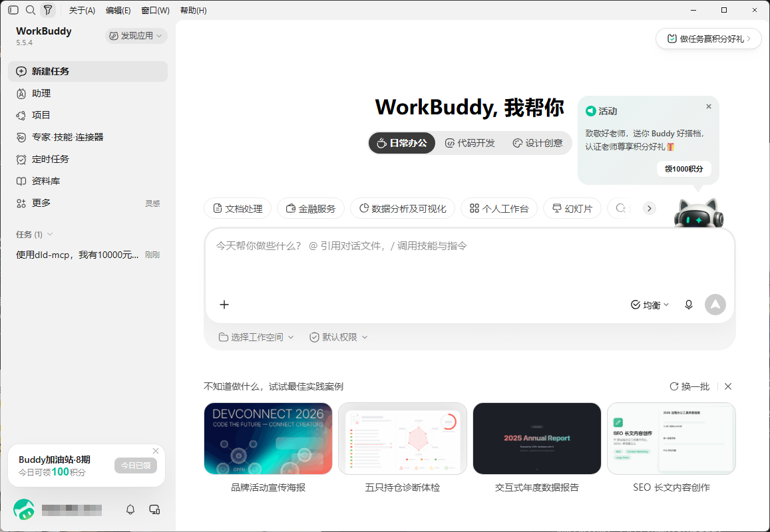This screenshot has height=532, width=770.
Task: Select the 文档处理 chip
Action: (x=238, y=209)
